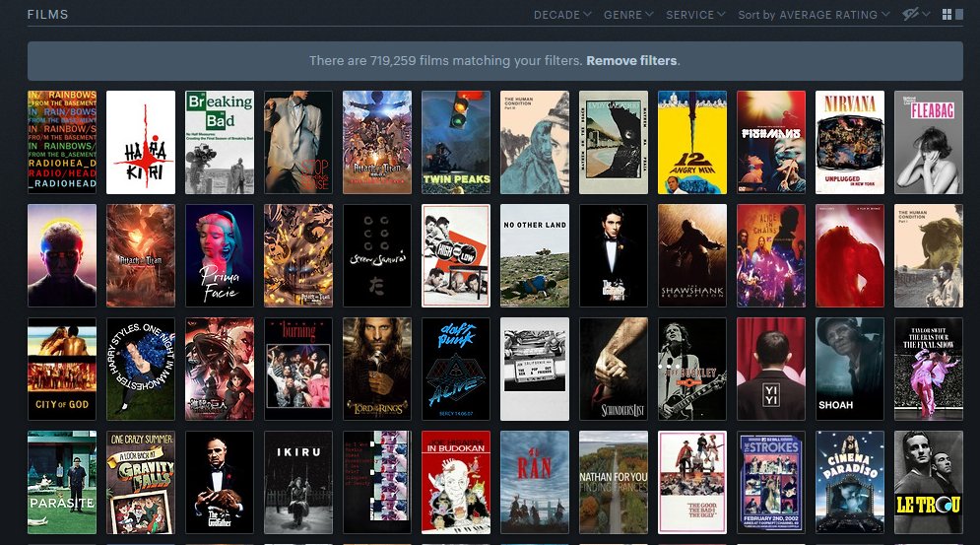Open the Sort by AVERAGE RATING dropdown
This screenshot has width=980, height=545.
(x=814, y=15)
